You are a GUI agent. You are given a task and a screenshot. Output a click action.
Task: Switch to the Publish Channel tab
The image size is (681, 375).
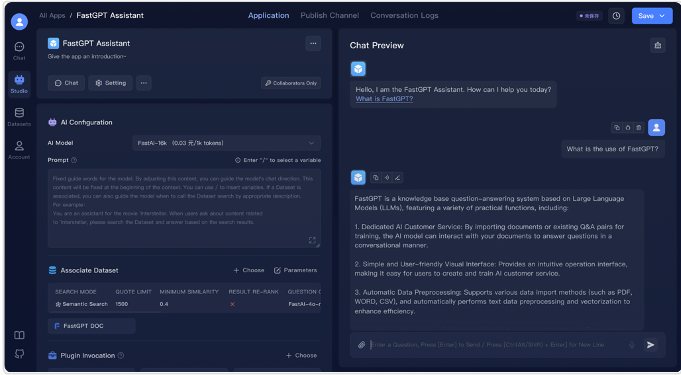330,16
